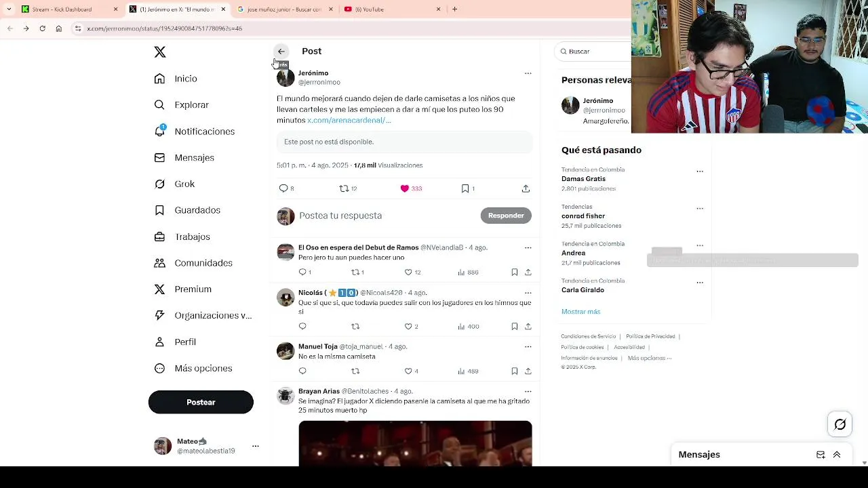The height and width of the screenshot is (488, 868).
Task: Open Guardados bookmarks
Action: tap(187, 210)
